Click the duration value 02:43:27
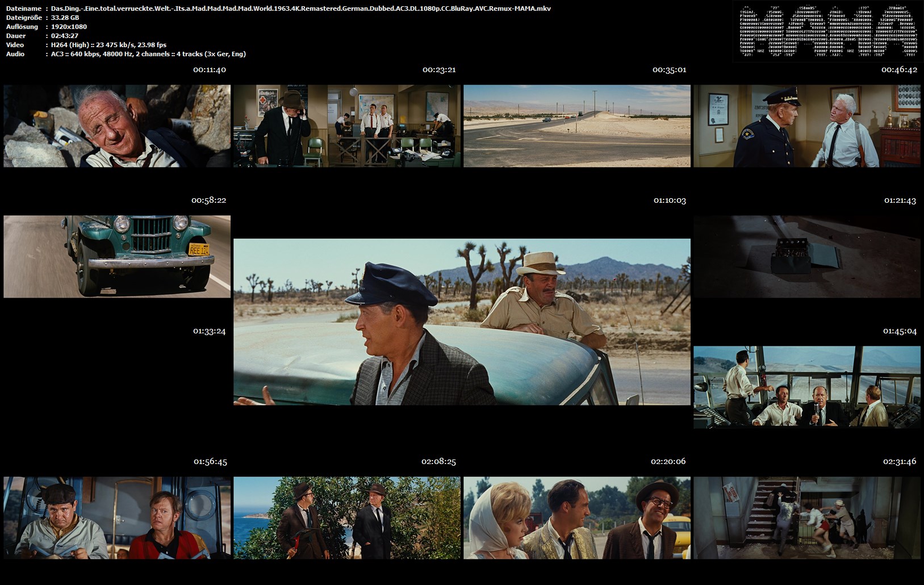 65,36
